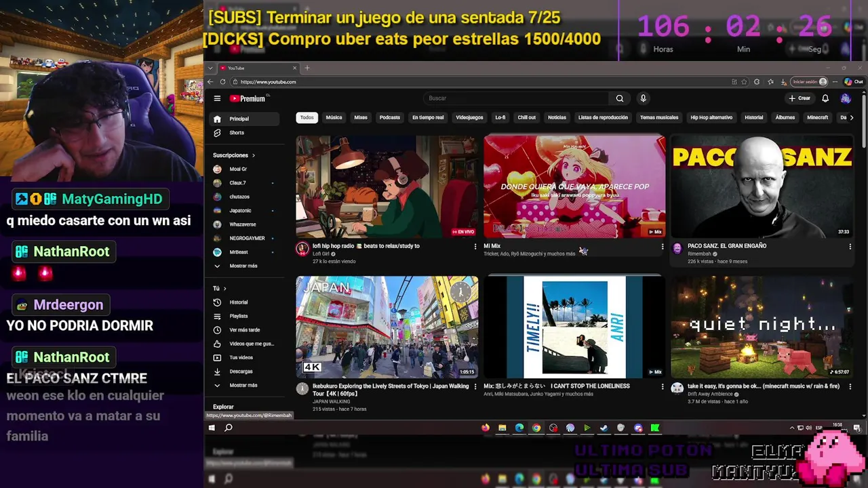This screenshot has width=868, height=488.
Task: Open Tus videos in the sidebar
Action: (243, 357)
